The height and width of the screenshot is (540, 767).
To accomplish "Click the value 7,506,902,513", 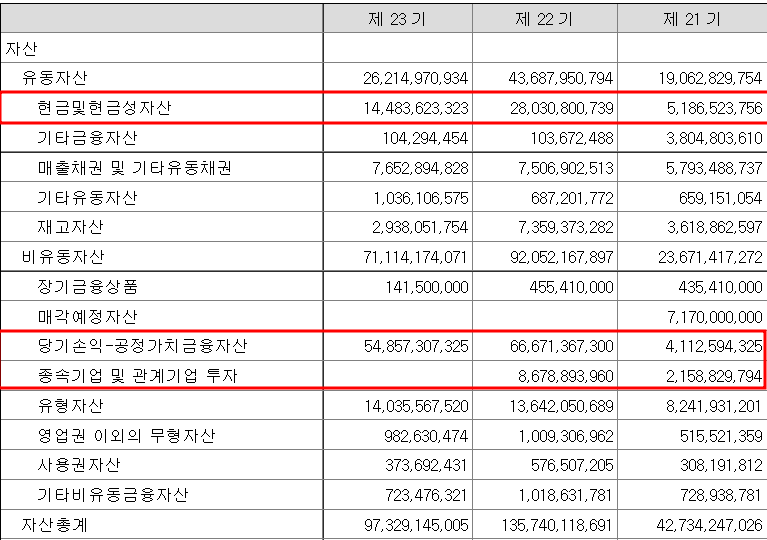I will tap(566, 168).
